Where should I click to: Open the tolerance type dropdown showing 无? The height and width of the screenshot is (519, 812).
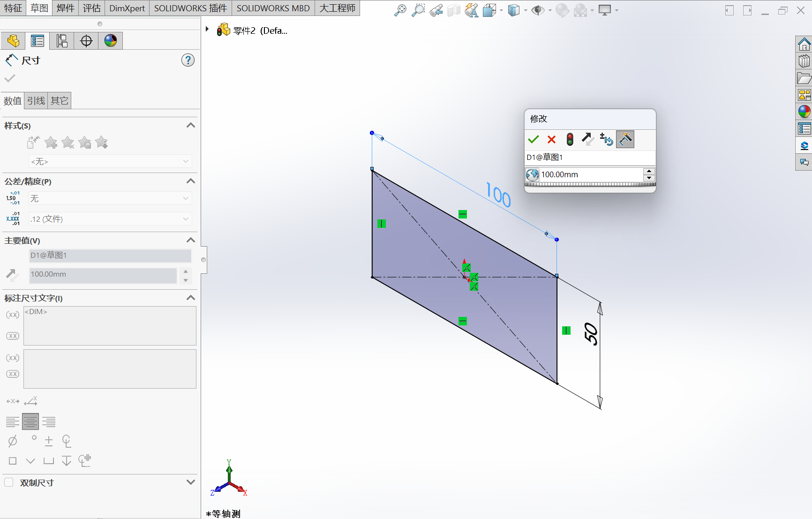pos(110,198)
